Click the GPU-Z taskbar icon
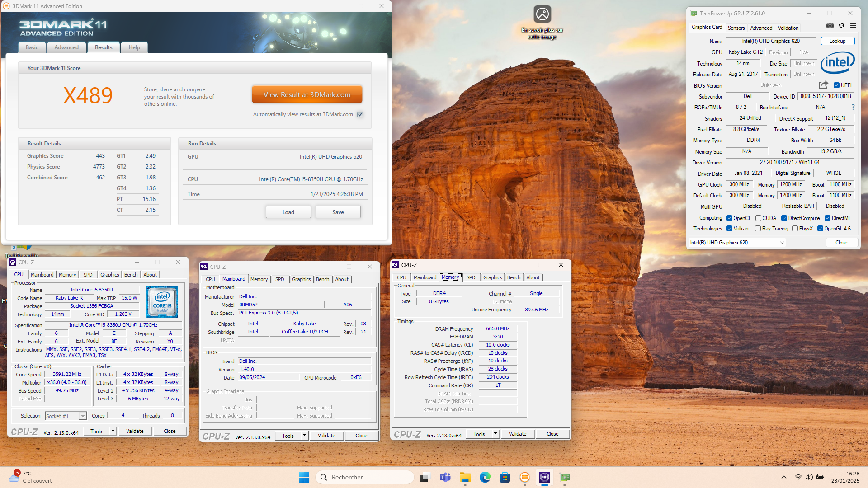Screen dimensions: 868x488 click(565, 477)
